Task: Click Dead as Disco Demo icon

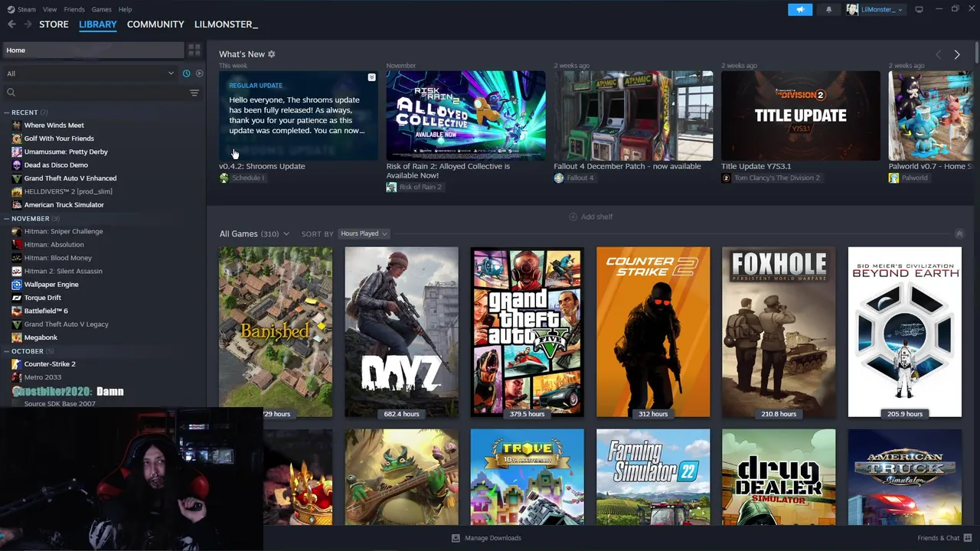Action: 17,165
